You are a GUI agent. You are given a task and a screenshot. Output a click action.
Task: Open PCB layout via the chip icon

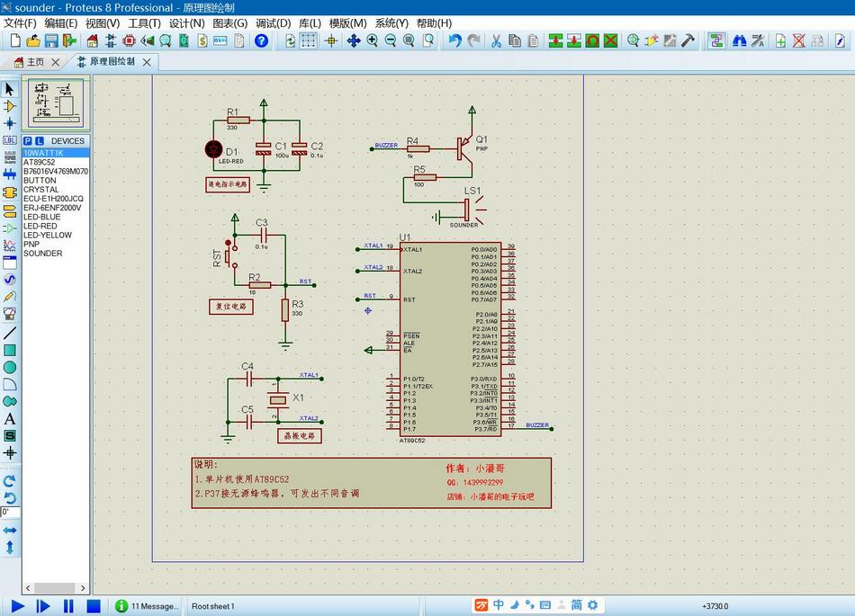pyautogui.click(x=130, y=40)
